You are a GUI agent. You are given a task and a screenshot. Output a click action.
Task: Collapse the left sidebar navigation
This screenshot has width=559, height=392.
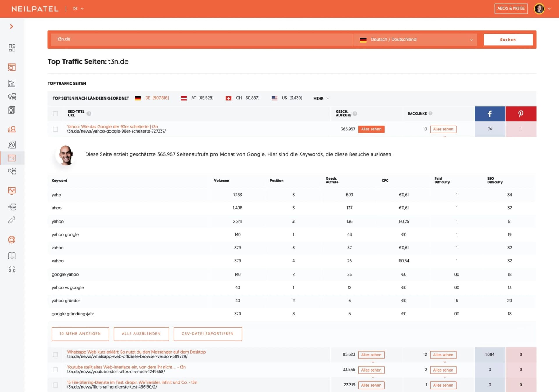coord(12,27)
